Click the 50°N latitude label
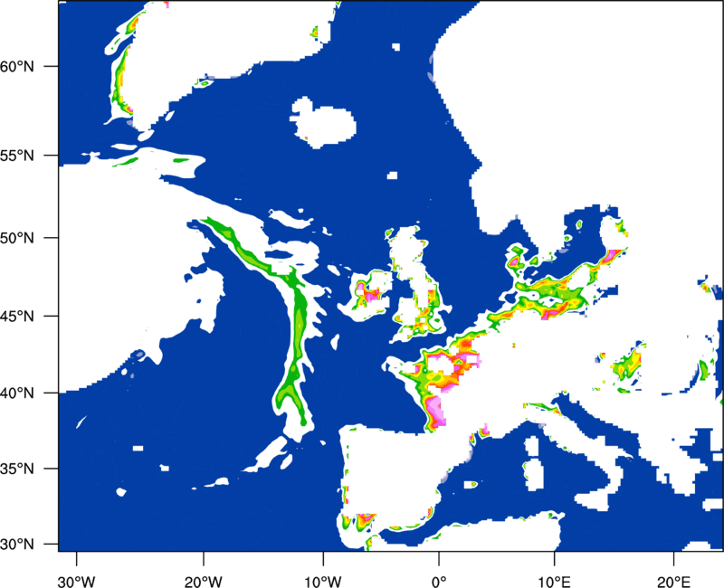Image resolution: width=724 pixels, height=588 pixels. click(x=17, y=238)
